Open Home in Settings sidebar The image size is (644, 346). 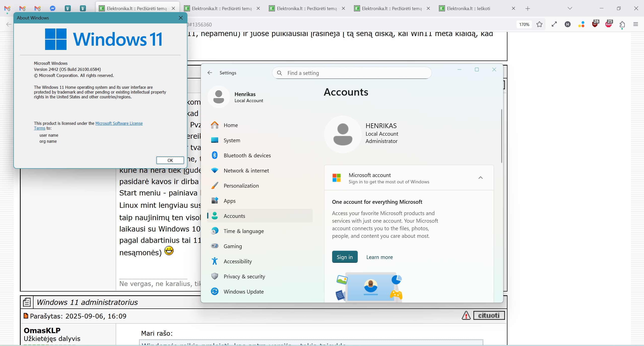coord(260,125)
